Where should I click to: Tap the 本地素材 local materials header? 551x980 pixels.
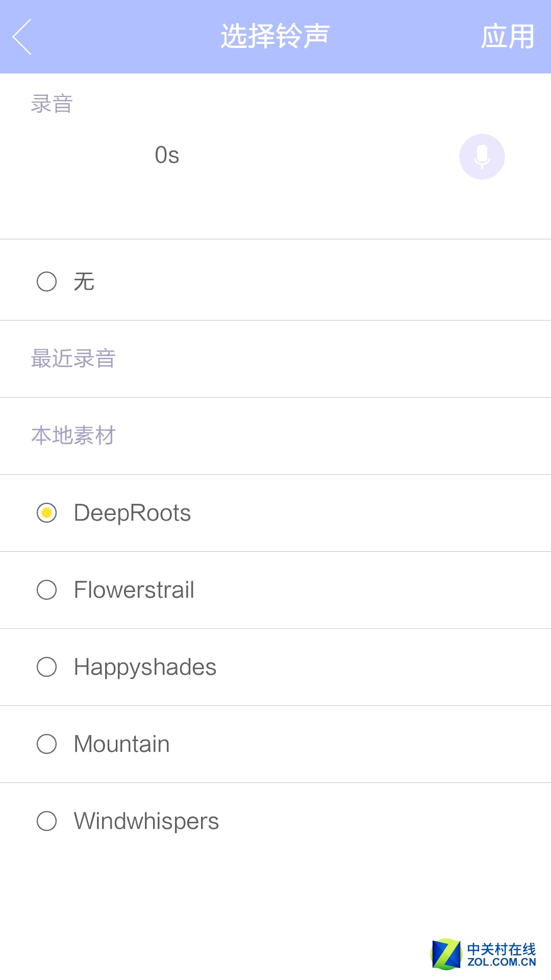73,436
